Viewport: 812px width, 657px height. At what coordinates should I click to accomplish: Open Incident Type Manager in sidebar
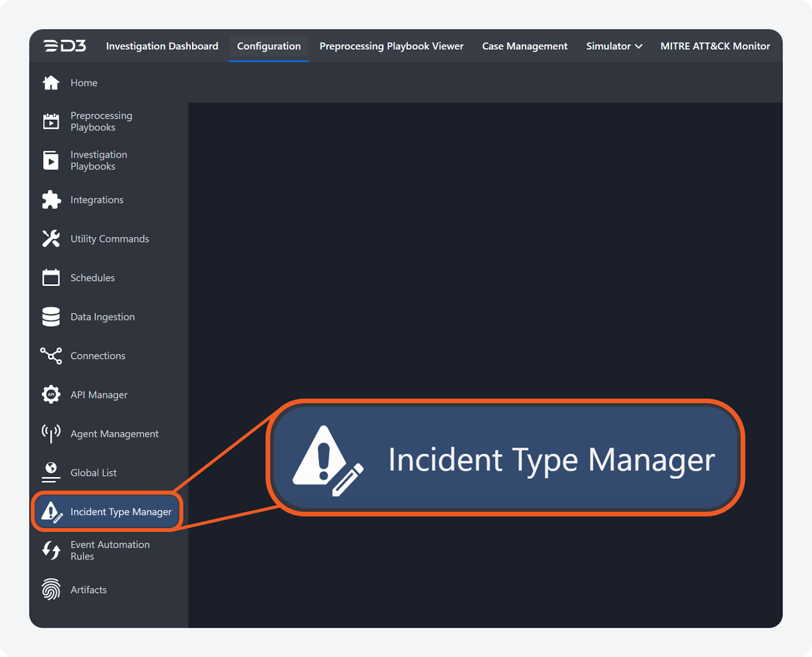click(120, 512)
